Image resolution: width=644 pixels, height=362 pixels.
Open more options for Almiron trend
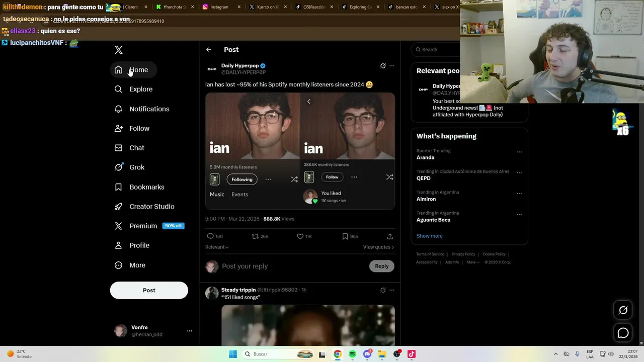[x=519, y=194]
